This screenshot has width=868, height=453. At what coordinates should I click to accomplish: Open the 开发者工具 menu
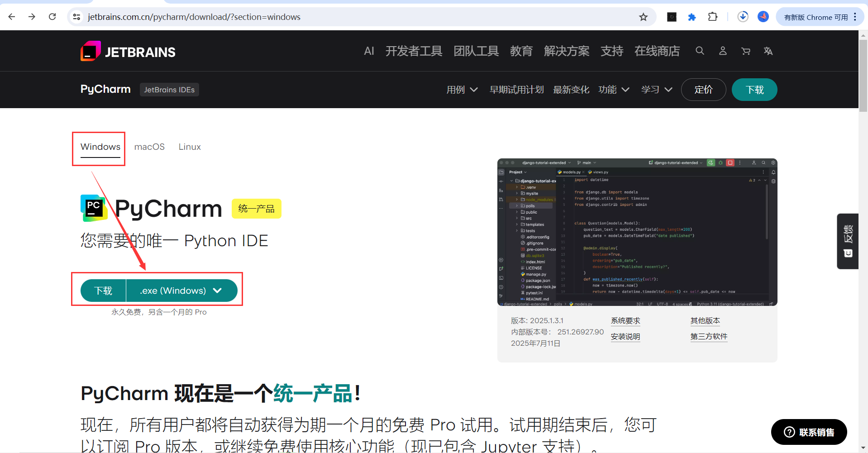pos(414,51)
